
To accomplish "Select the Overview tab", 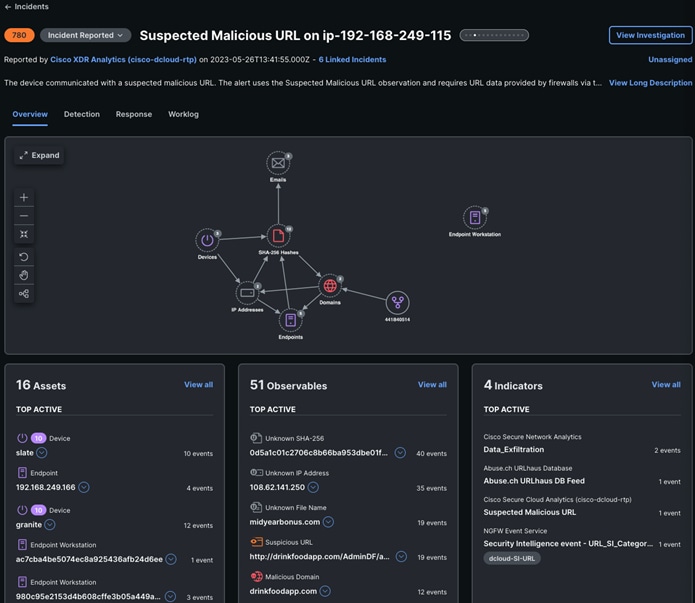I will click(30, 114).
